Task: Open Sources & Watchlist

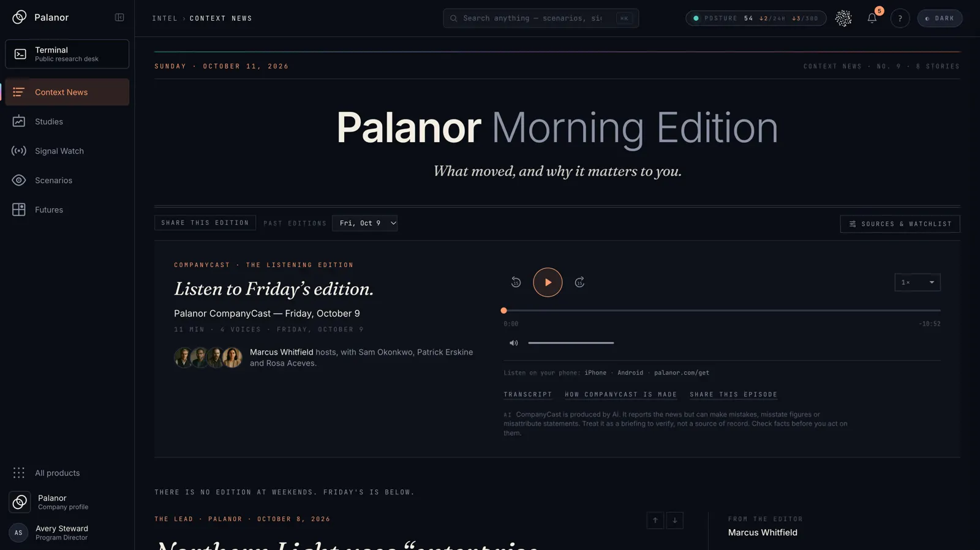Action: (900, 224)
